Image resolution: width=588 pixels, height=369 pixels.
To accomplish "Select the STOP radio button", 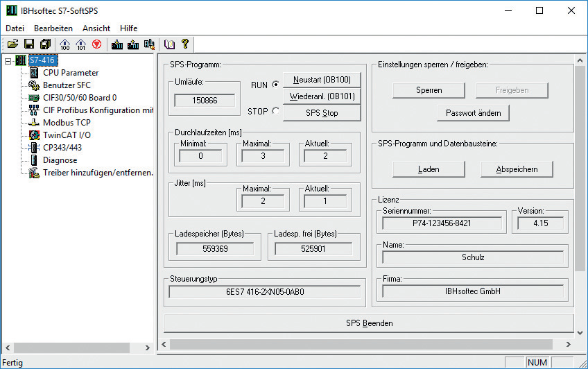I will (276, 111).
